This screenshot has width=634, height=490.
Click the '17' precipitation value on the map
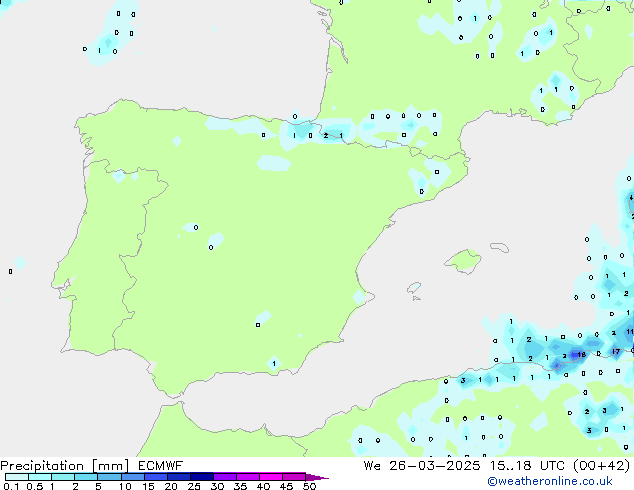click(616, 351)
